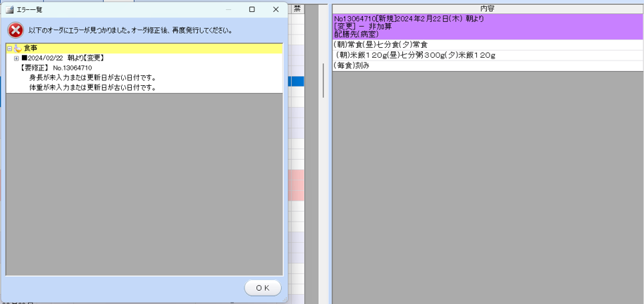Click the 禁 column header in the background window
644x304 pixels.
(297, 9)
